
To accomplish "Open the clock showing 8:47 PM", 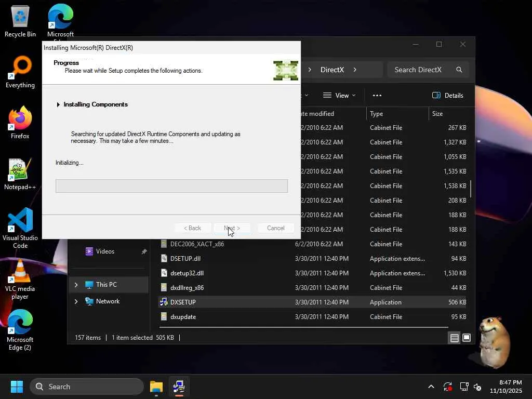I will [x=506, y=387].
